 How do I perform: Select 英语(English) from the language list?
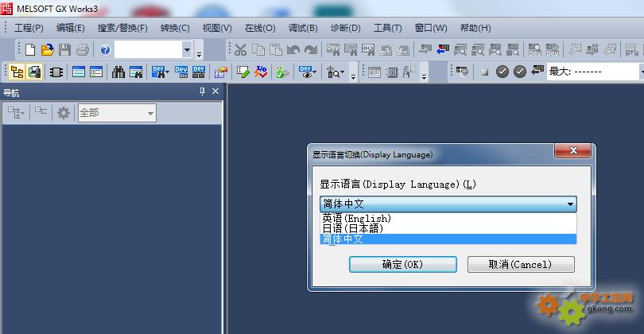(x=448, y=218)
